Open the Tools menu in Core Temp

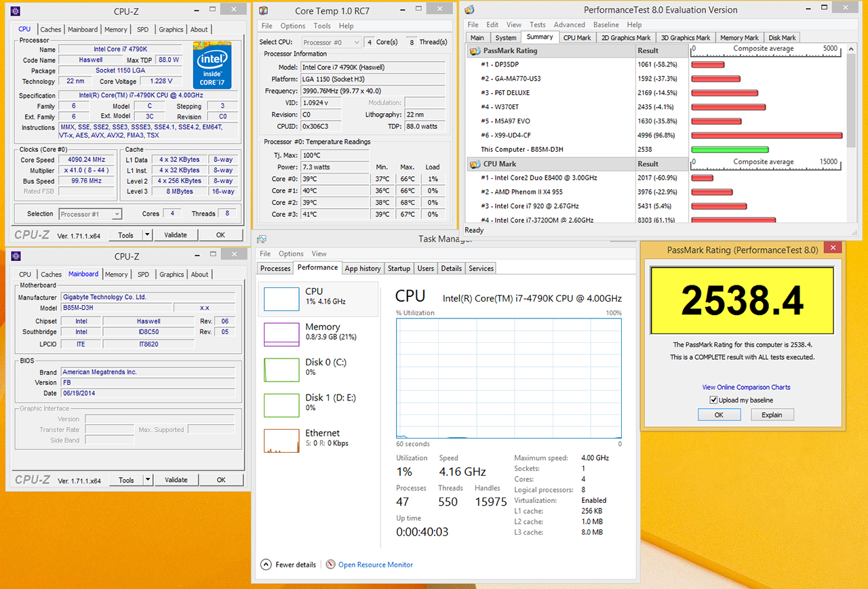click(322, 26)
